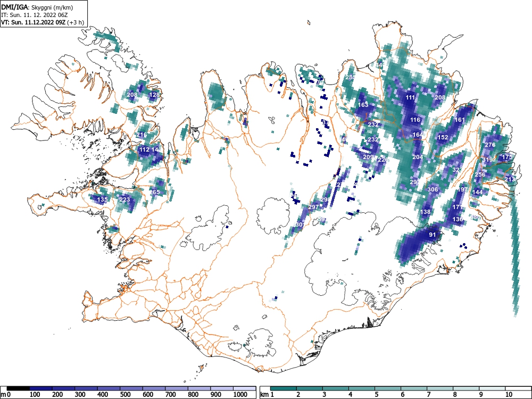
Task: Click the visibility value '256' on the map
Action: [x=480, y=174]
